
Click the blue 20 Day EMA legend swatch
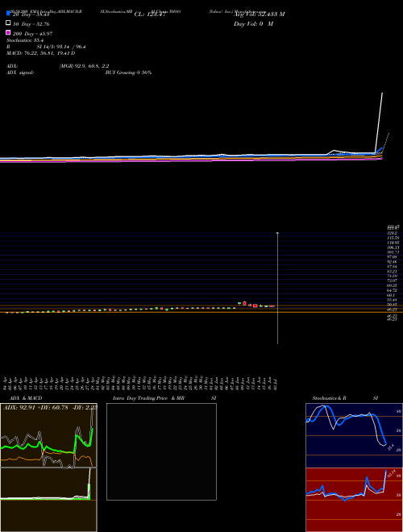(9, 13)
